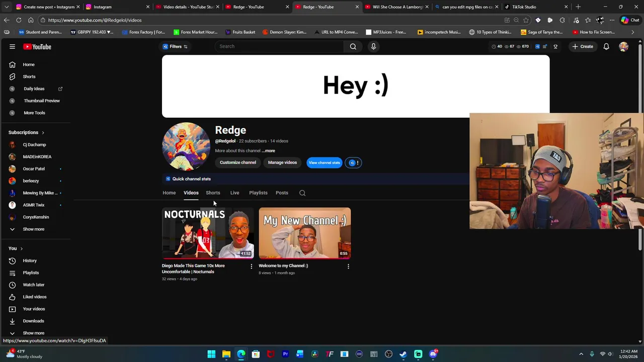Start voice search with microphone icon
644x362 pixels.
coord(373,46)
